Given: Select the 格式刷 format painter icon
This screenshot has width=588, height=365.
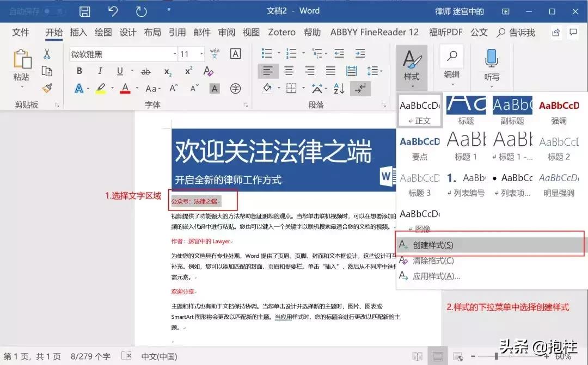Looking at the screenshot, I should 48,88.
